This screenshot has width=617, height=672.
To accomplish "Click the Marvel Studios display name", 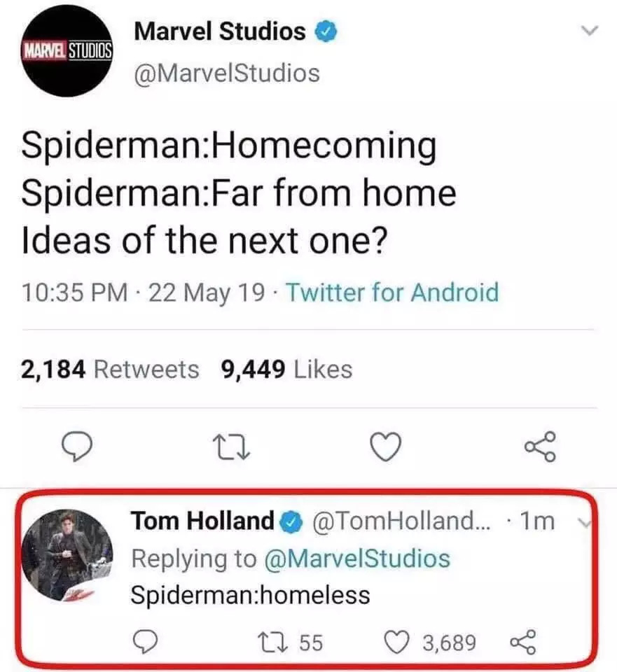I will point(219,31).
